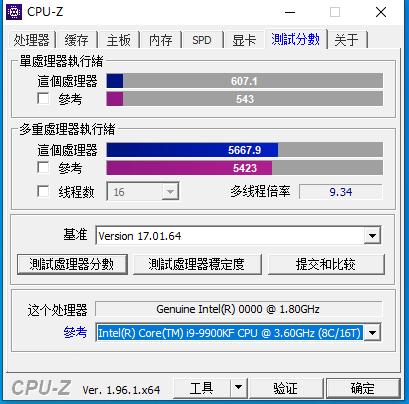This screenshot has height=404, width=409.
Task: Toggle the 线程数 checkbox
Action: (43, 191)
